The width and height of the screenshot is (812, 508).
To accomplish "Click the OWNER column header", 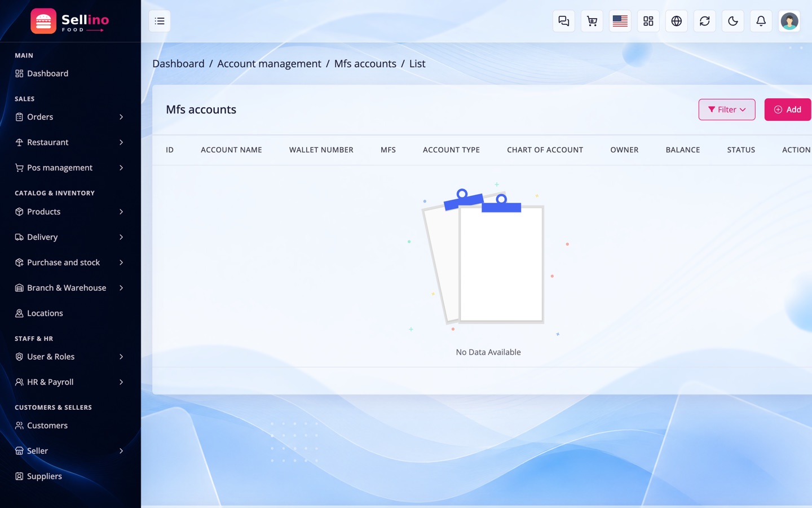I will click(624, 150).
